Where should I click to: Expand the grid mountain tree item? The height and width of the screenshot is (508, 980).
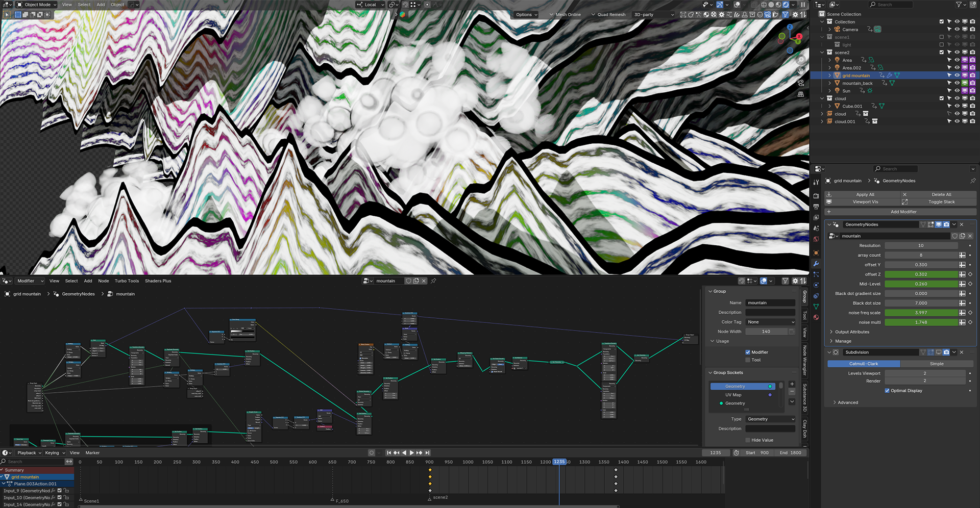830,75
